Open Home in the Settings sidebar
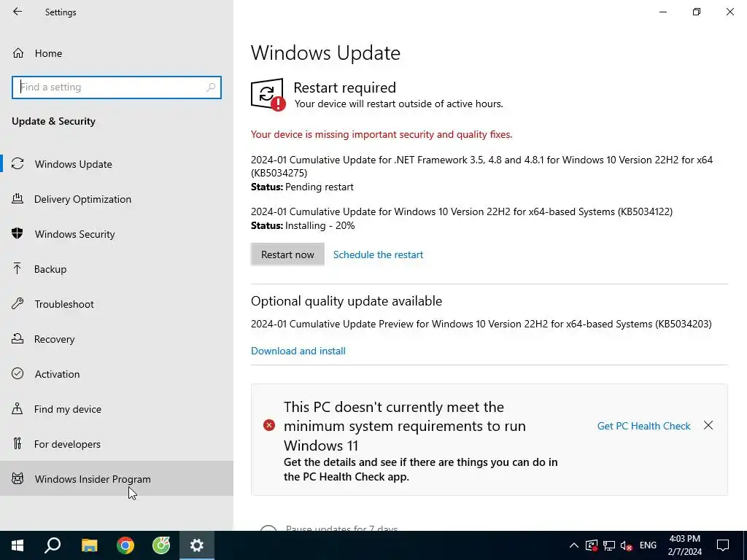The width and height of the screenshot is (747, 560). pyautogui.click(x=117, y=53)
